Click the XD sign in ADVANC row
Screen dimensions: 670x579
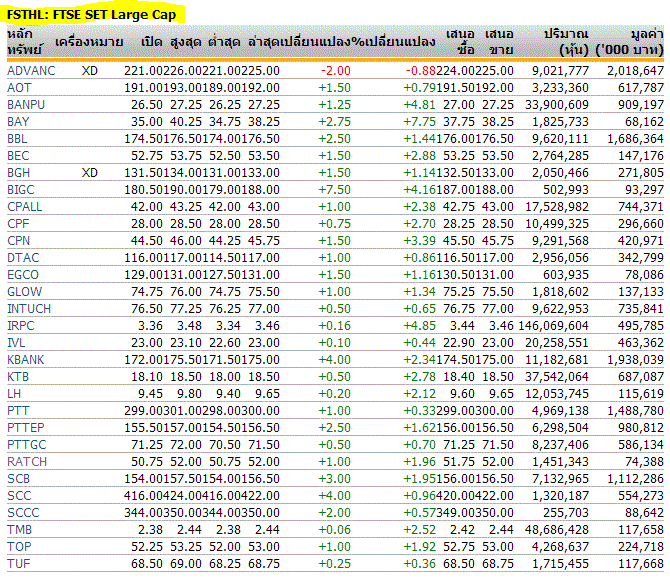pyautogui.click(x=90, y=71)
